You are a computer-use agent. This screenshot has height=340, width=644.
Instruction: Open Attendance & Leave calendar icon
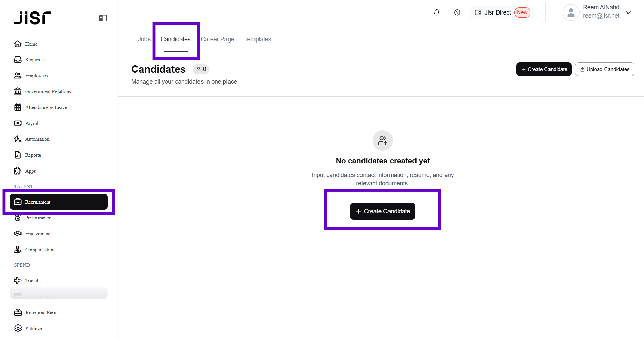click(18, 107)
